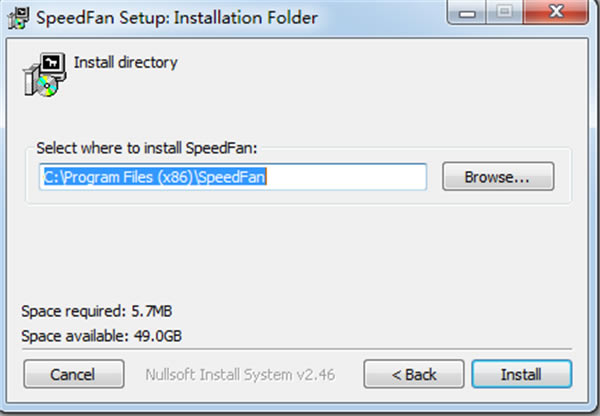This screenshot has height=416, width=600.
Task: Click the monitor part of the install icon
Action: tap(53, 63)
